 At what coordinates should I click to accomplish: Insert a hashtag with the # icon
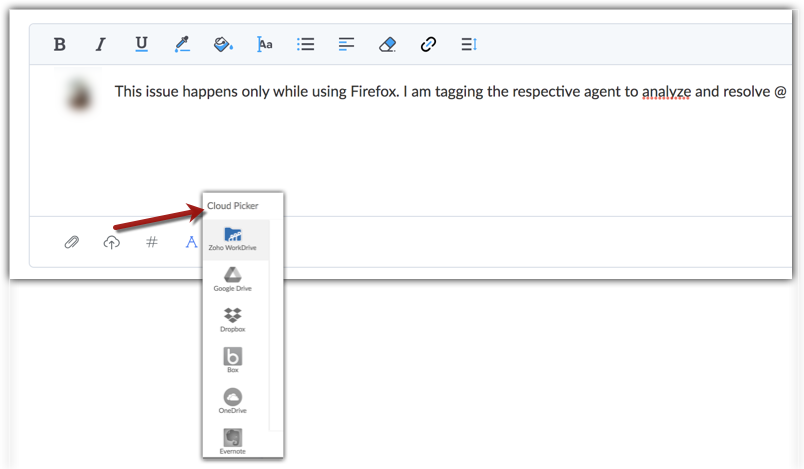pyautogui.click(x=151, y=242)
